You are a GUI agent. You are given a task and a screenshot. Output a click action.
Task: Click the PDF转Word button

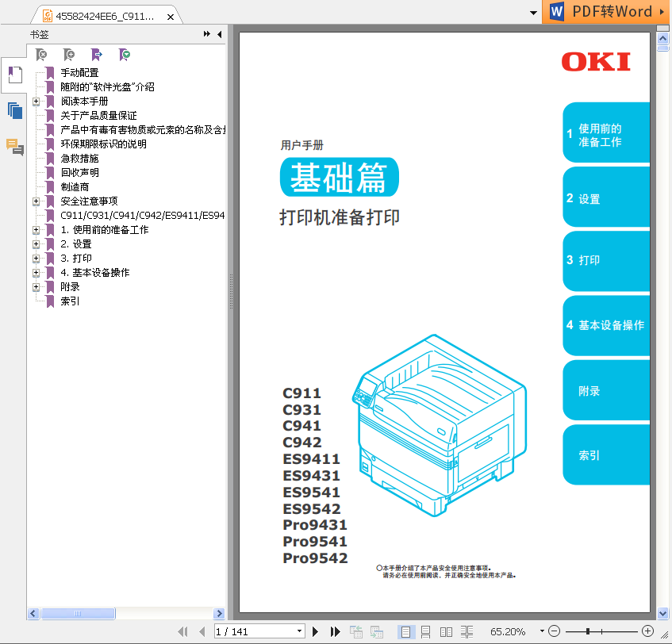(x=606, y=12)
